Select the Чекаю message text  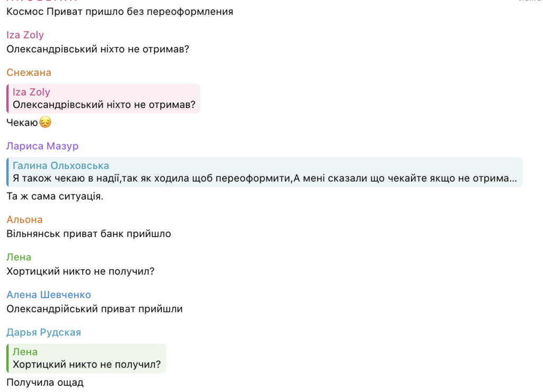[x=22, y=123]
